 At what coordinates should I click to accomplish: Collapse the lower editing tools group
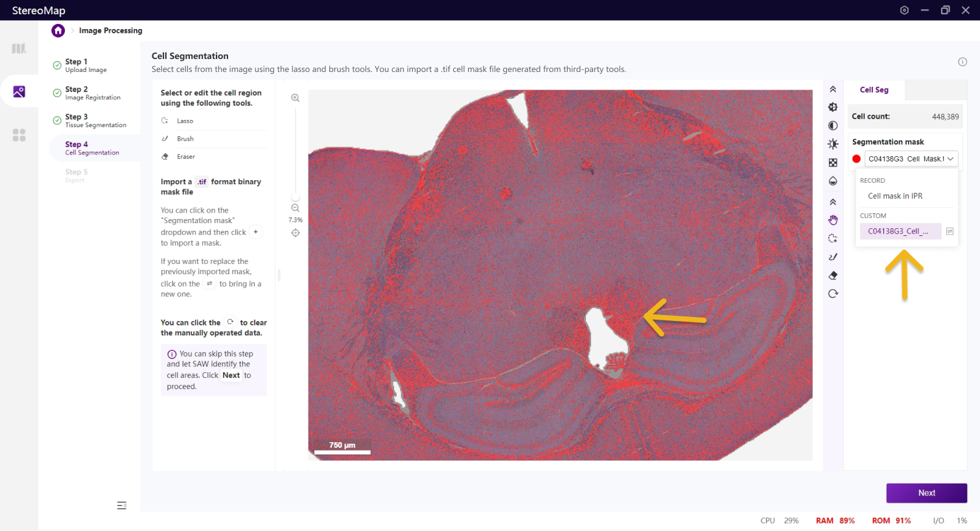pos(833,202)
